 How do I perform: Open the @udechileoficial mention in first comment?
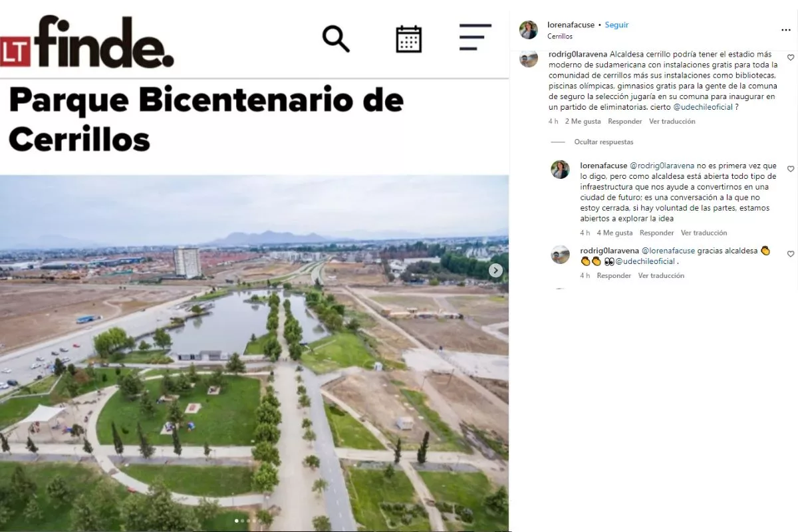coord(703,107)
